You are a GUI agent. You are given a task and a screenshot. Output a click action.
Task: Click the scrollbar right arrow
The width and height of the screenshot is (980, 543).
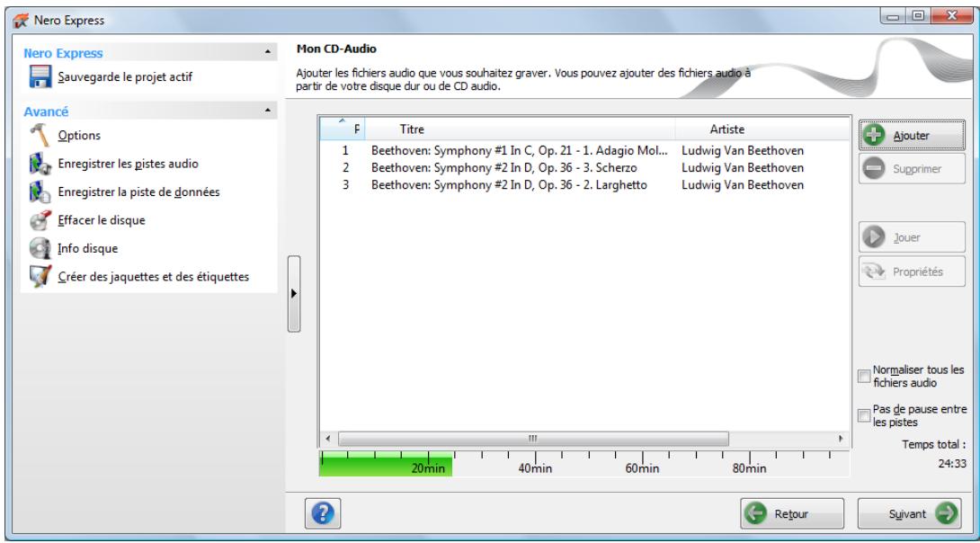[841, 439]
